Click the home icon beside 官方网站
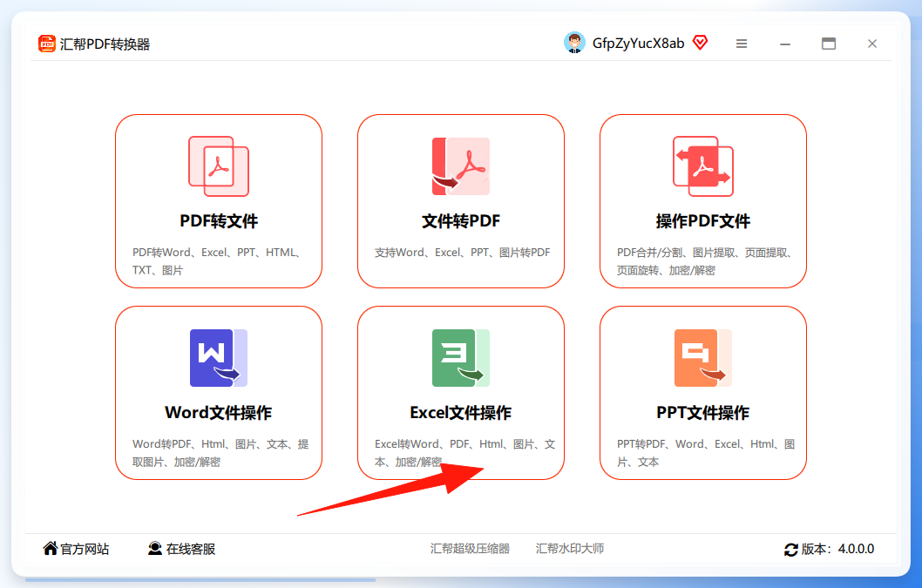The width and height of the screenshot is (922, 588). coord(51,548)
